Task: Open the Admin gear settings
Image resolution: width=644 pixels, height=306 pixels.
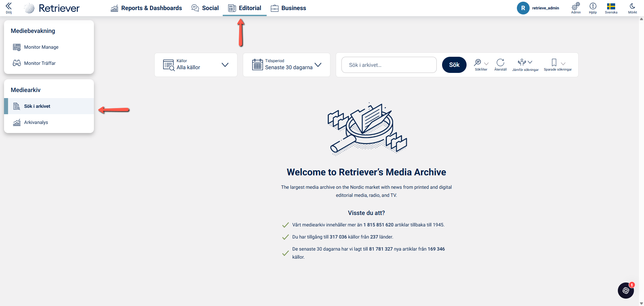Action: 576,8
